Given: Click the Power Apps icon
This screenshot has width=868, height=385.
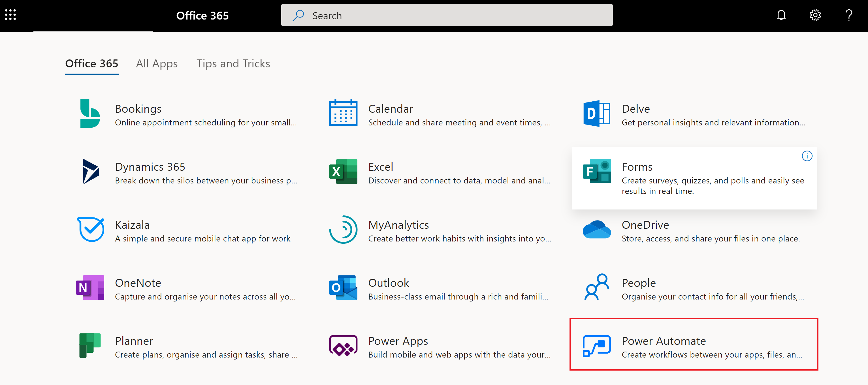Looking at the screenshot, I should 343,346.
